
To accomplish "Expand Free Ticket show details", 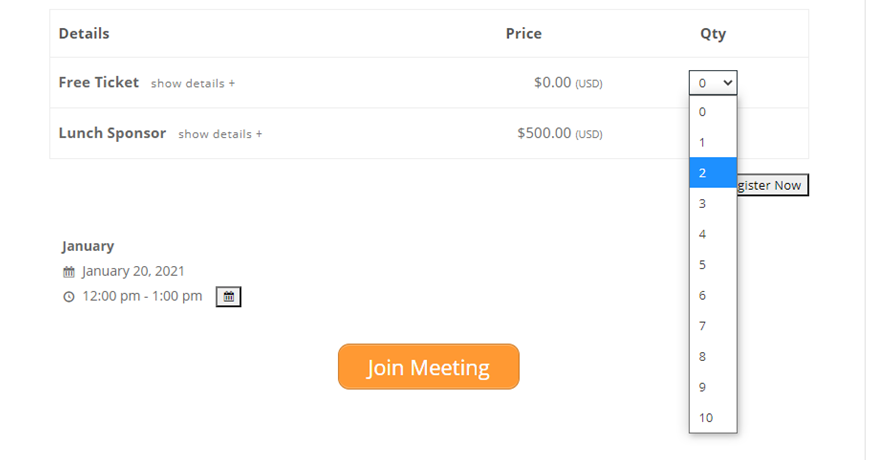I will click(x=193, y=84).
